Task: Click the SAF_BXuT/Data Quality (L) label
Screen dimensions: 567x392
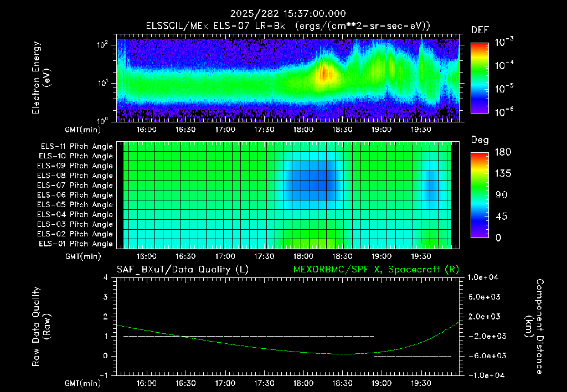Action: pos(183,270)
